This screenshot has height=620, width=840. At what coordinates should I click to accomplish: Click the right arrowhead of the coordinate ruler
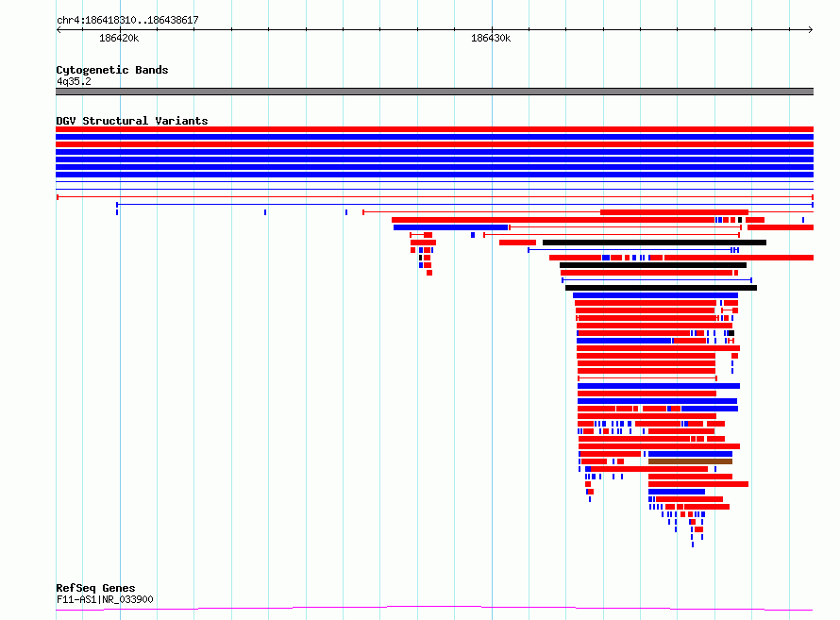pos(811,30)
